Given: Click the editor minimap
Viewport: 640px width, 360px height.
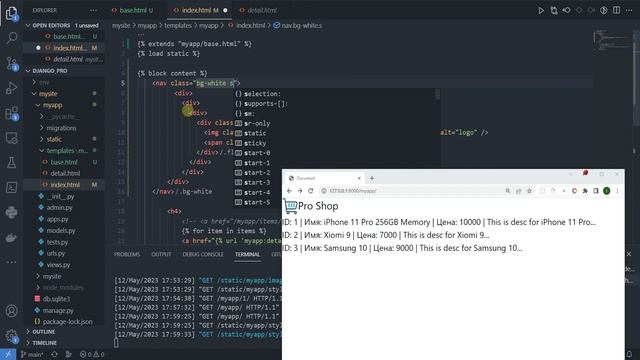Looking at the screenshot, I should point(612,41).
